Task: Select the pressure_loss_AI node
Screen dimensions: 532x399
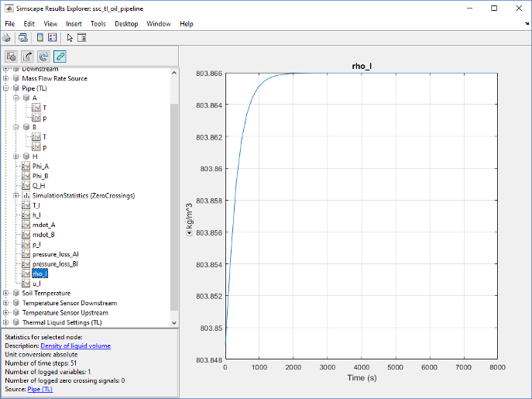Action: point(55,254)
